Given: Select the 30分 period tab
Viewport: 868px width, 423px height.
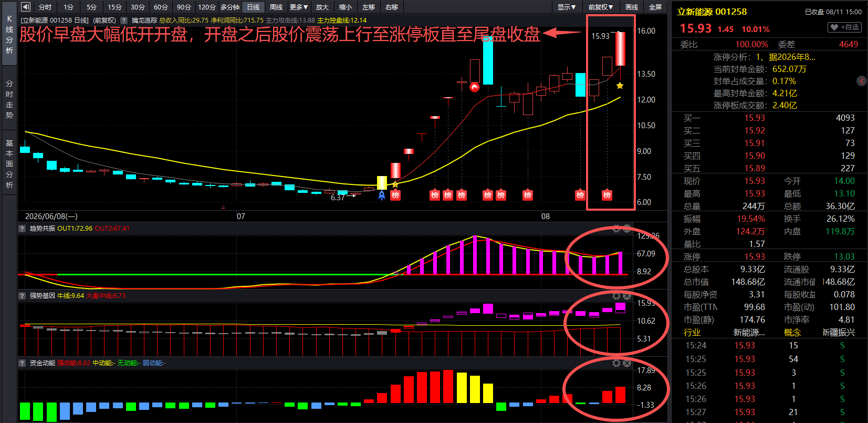Looking at the screenshot, I should (x=138, y=7).
